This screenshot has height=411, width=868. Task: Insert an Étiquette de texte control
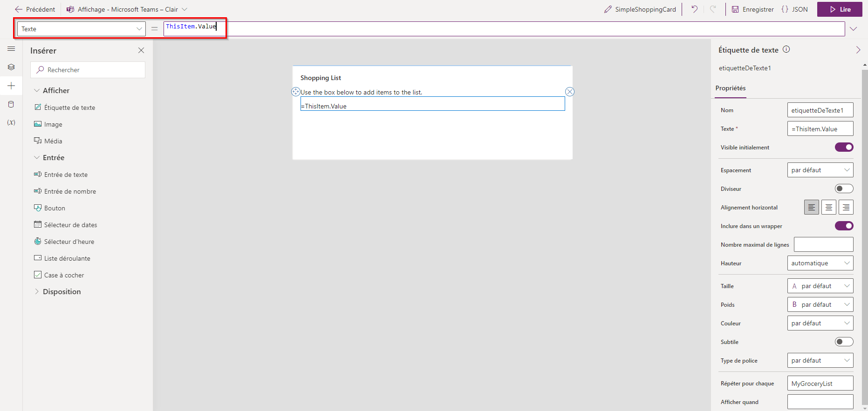pos(65,108)
